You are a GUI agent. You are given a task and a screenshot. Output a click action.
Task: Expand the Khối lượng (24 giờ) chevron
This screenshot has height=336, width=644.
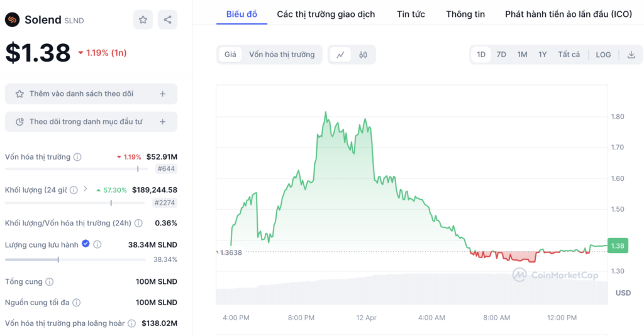[x=86, y=188]
